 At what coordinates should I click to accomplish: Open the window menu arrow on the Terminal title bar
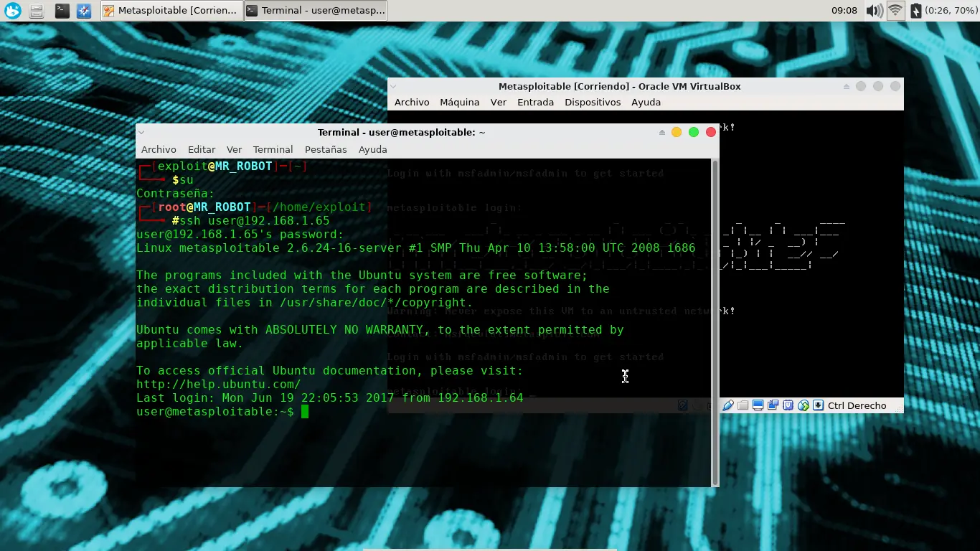pyautogui.click(x=141, y=133)
